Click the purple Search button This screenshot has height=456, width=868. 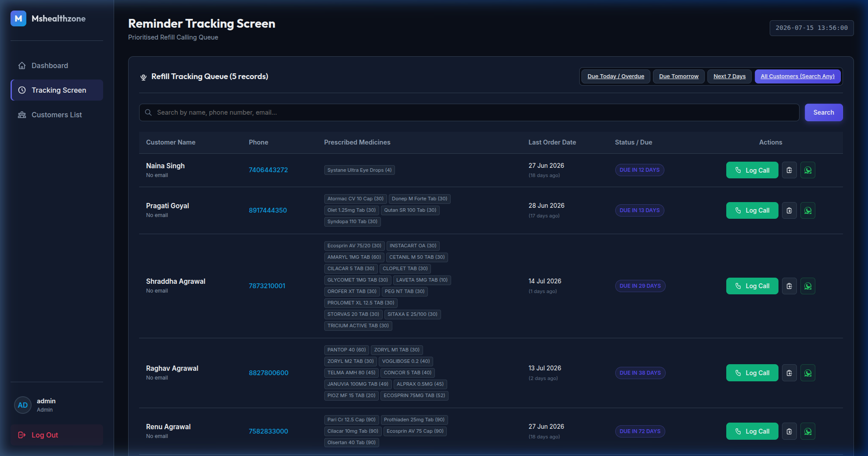pos(824,112)
